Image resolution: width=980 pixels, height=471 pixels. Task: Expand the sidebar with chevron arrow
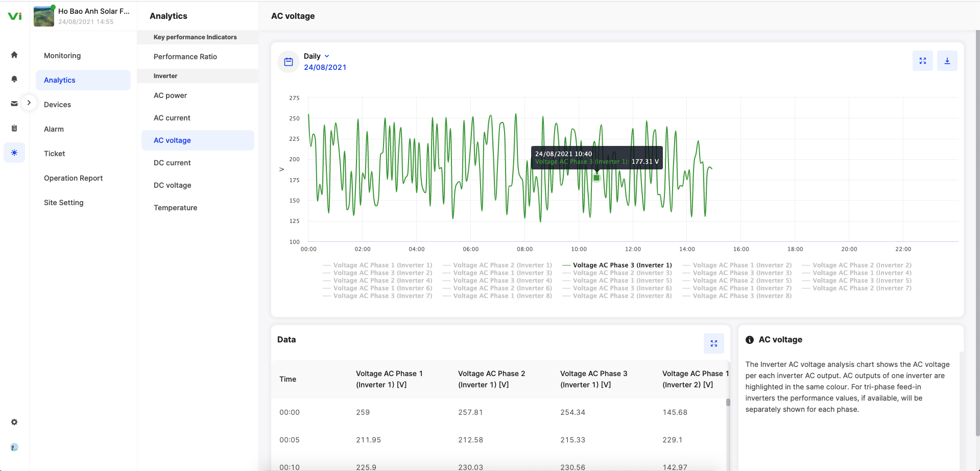pyautogui.click(x=29, y=103)
